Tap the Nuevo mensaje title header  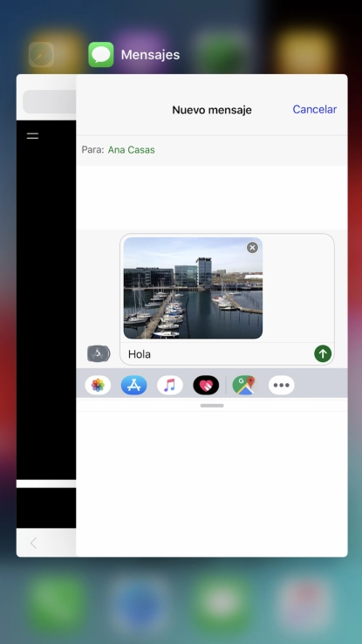pyautogui.click(x=212, y=110)
